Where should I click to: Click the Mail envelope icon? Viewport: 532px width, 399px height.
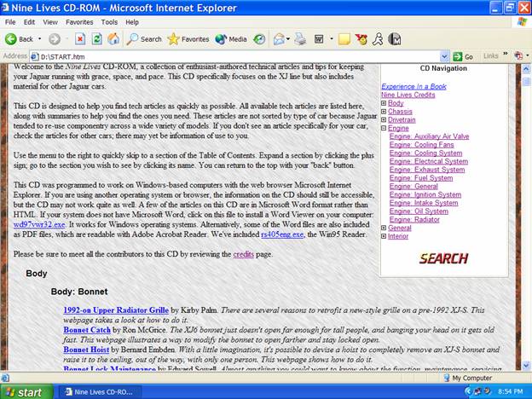pyautogui.click(x=279, y=39)
